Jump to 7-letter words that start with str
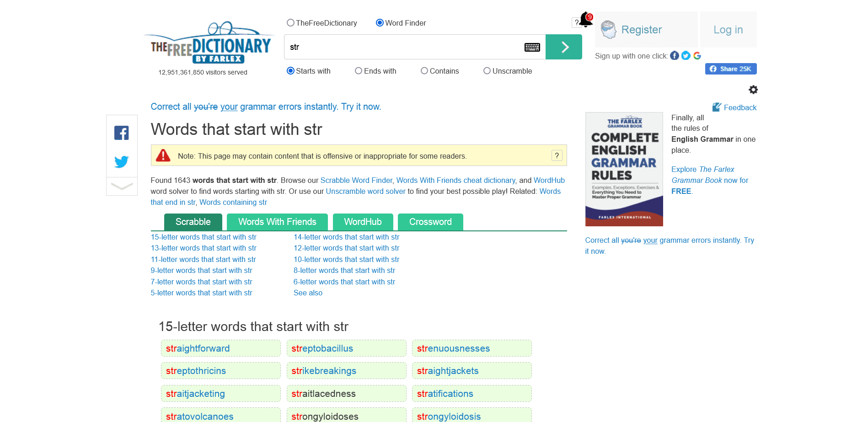 [x=202, y=282]
